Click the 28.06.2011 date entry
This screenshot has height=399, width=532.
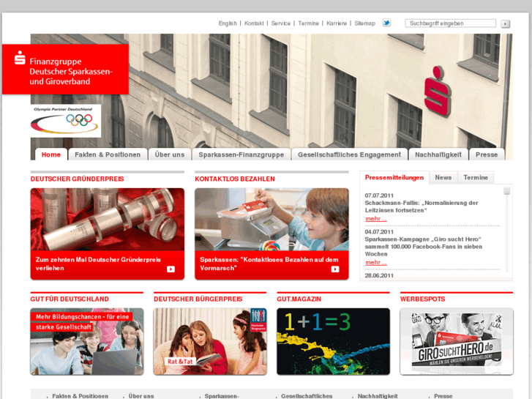click(x=379, y=275)
